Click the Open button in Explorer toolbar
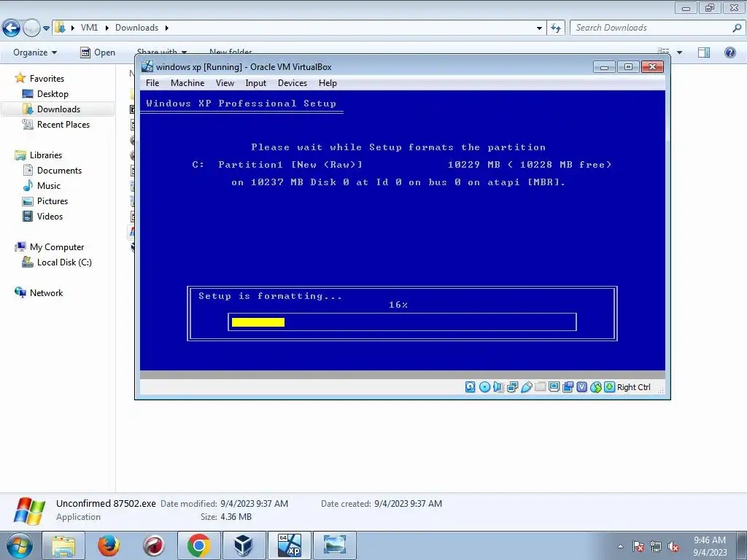 pos(98,52)
